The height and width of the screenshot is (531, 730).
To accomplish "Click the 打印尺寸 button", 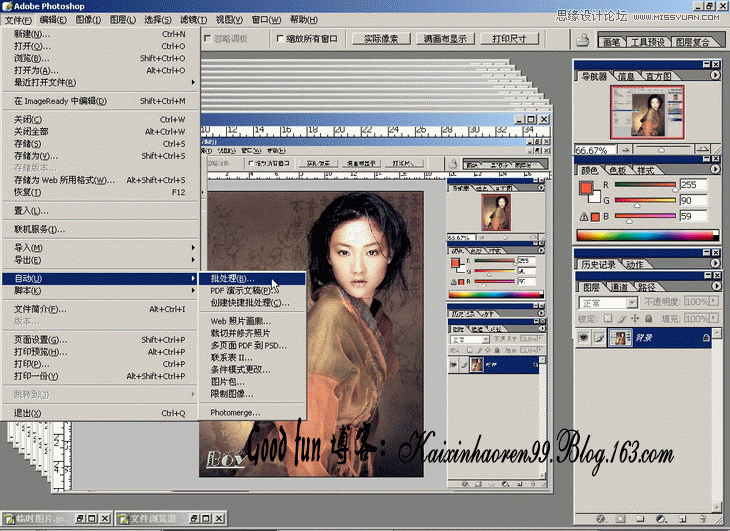I will point(509,39).
